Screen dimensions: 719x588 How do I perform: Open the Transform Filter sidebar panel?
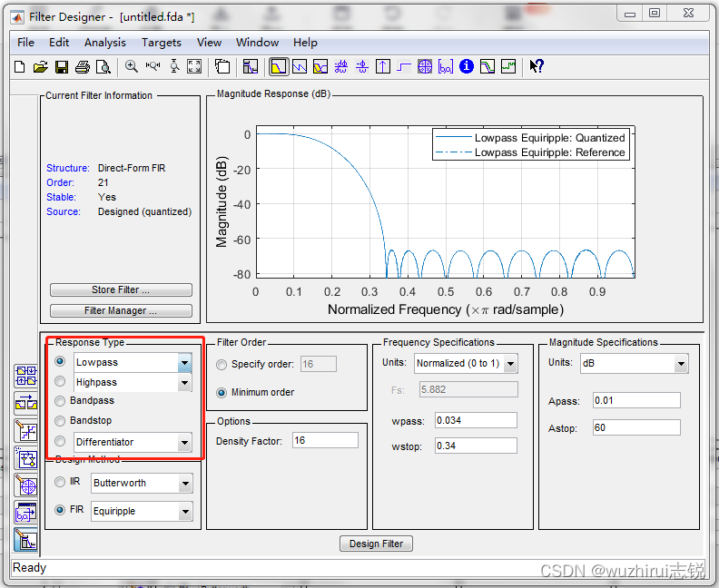[x=26, y=403]
